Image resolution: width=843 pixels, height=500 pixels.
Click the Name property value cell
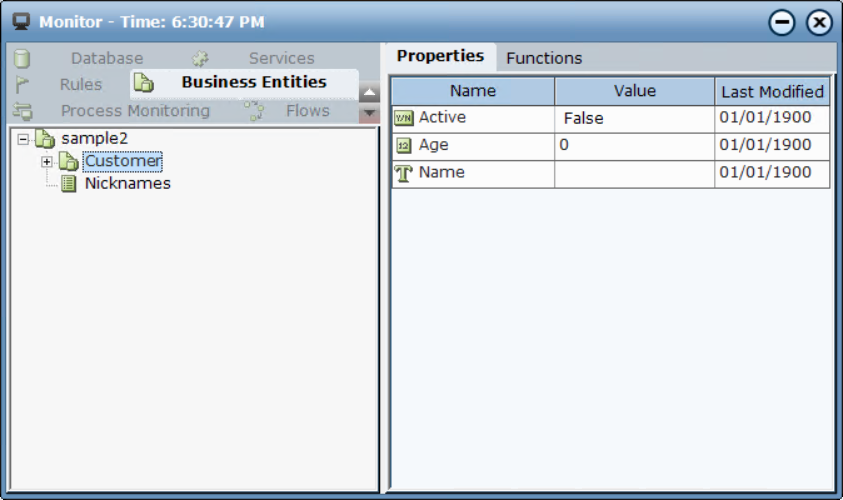634,174
